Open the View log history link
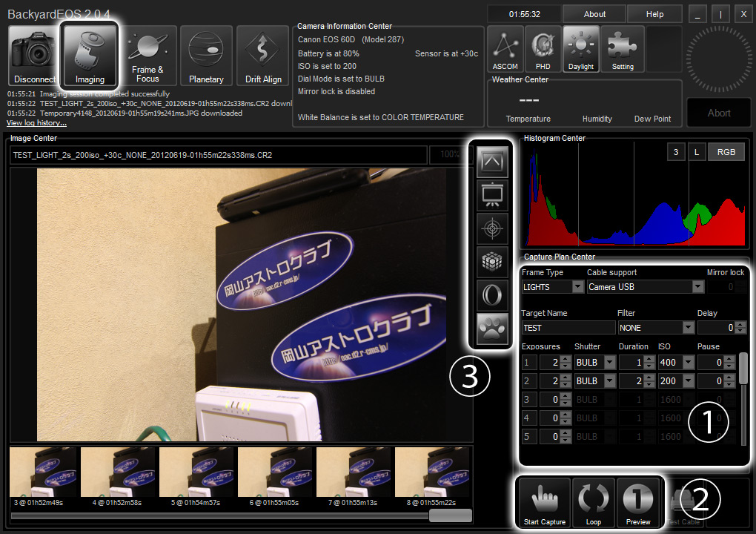Screen dimensions: 756x534 [x=36, y=123]
